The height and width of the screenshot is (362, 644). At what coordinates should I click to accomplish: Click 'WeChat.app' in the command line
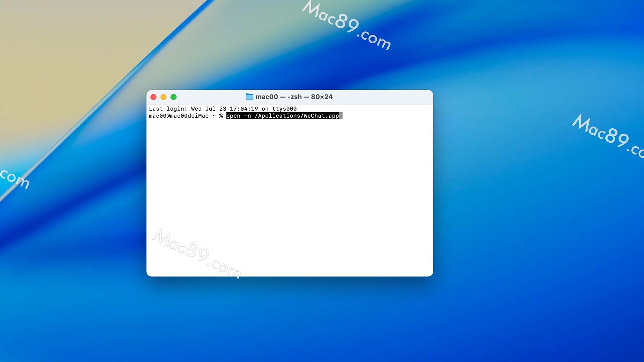point(321,116)
